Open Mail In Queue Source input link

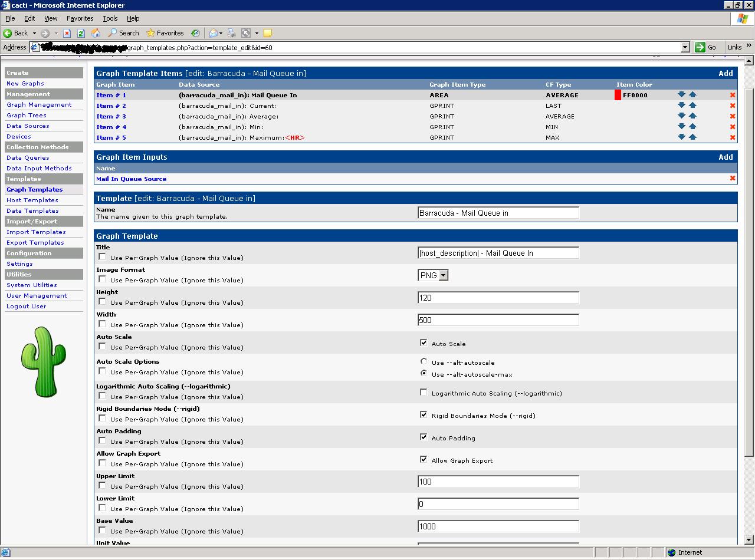131,179
